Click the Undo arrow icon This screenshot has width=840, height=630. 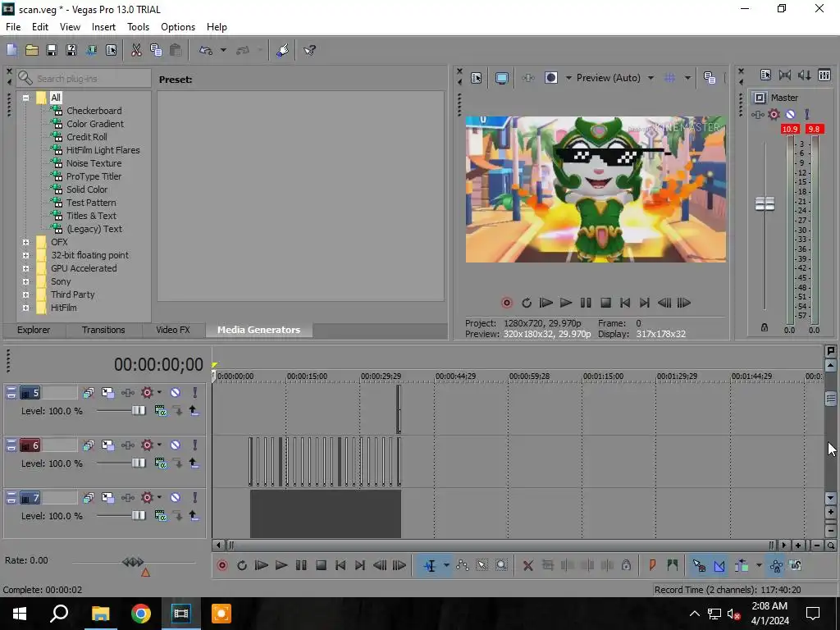[206, 50]
